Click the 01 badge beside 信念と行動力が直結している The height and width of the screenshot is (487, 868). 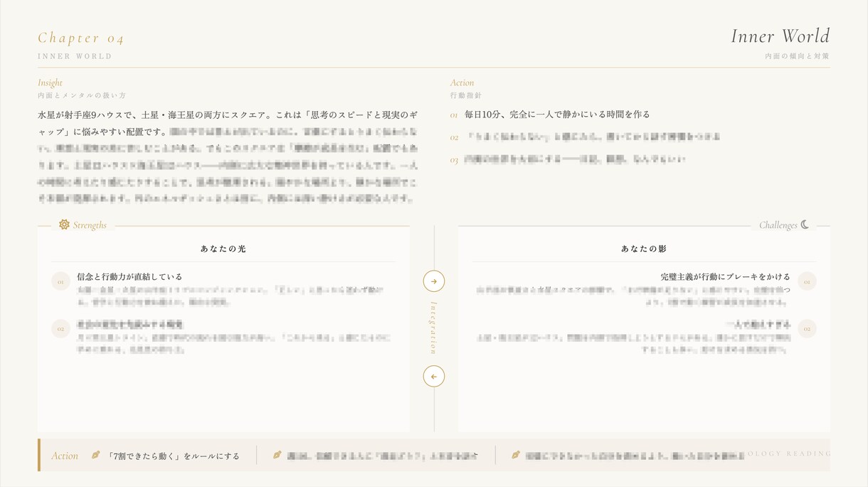pyautogui.click(x=60, y=282)
